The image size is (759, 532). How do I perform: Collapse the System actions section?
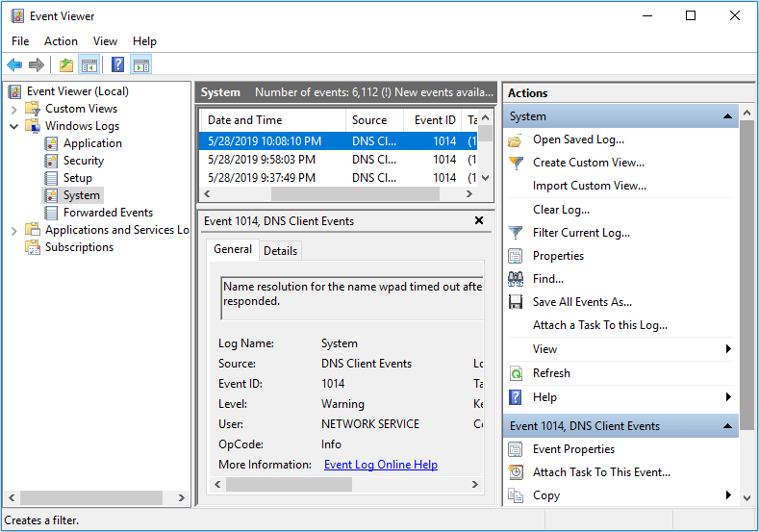pyautogui.click(x=728, y=116)
